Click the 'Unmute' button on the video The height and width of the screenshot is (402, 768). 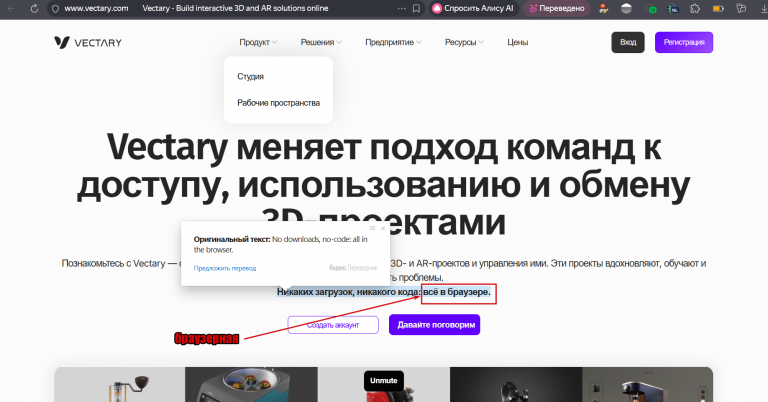point(384,381)
